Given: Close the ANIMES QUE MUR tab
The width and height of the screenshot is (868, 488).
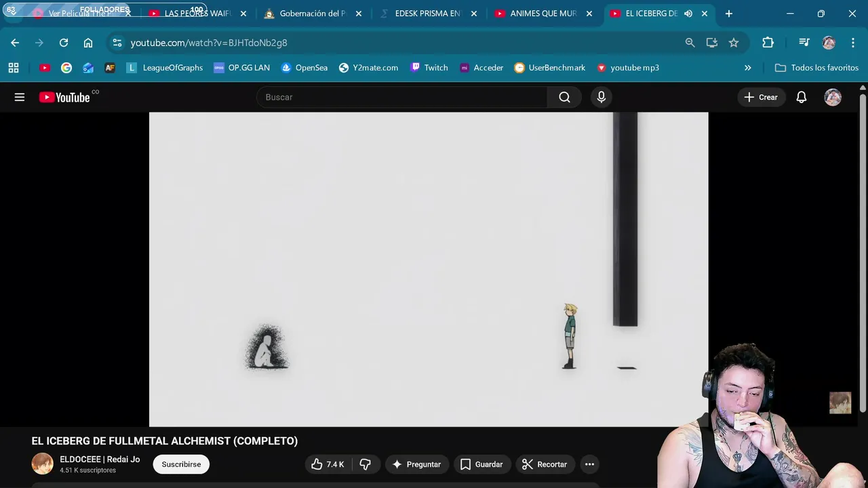Looking at the screenshot, I should 589,14.
